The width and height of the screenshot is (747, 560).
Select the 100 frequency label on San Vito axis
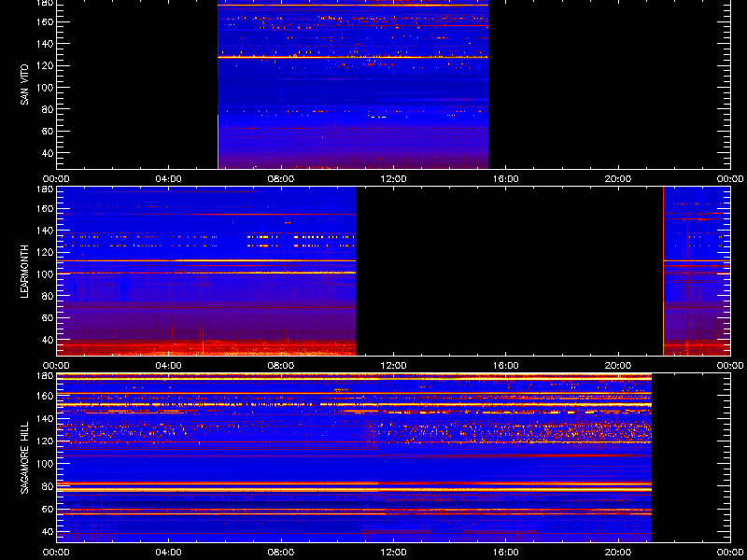46,88
